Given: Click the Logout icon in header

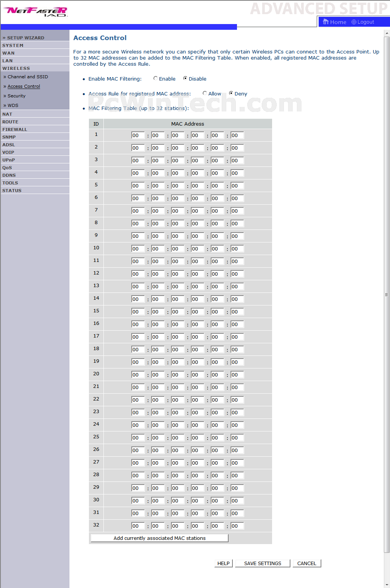Looking at the screenshot, I should tap(354, 22).
